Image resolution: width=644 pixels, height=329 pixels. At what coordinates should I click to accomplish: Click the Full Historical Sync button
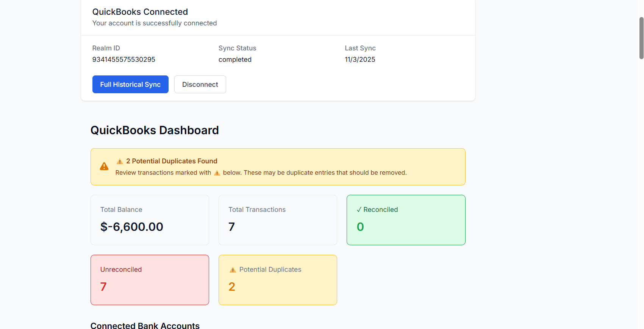click(130, 84)
